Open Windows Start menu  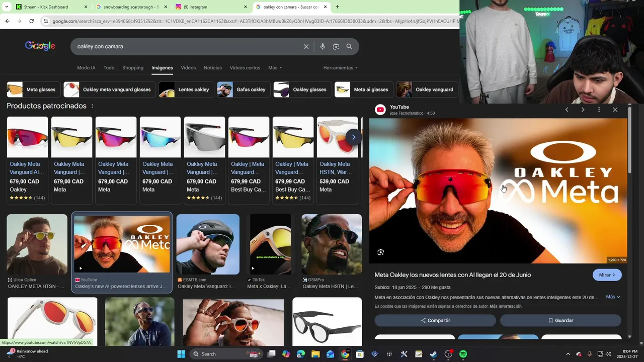181,354
